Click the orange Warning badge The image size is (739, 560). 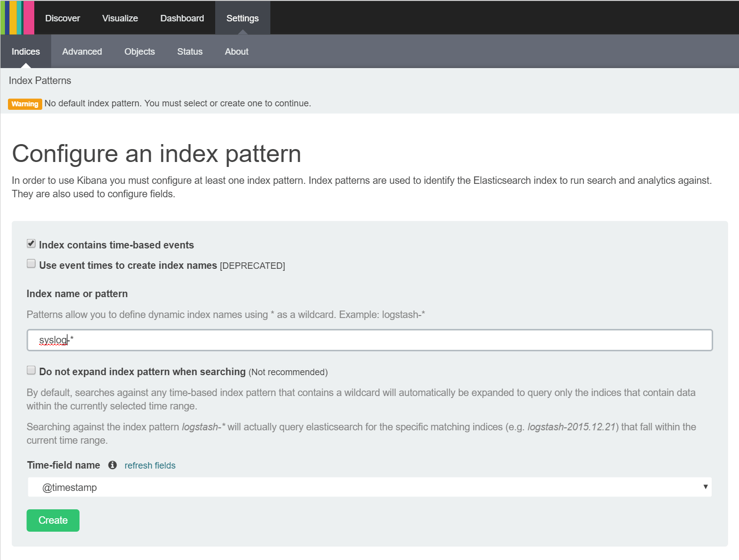pos(25,104)
